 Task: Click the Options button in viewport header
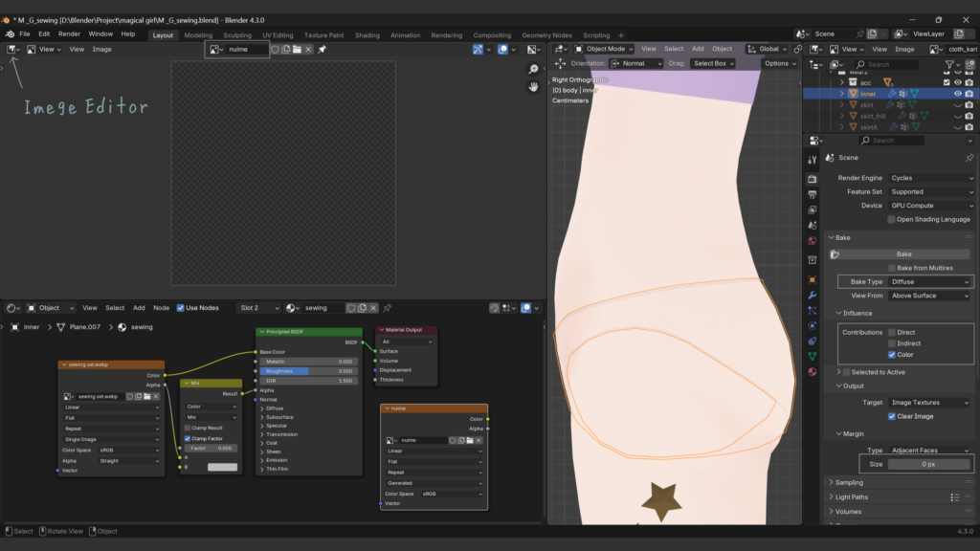780,63
